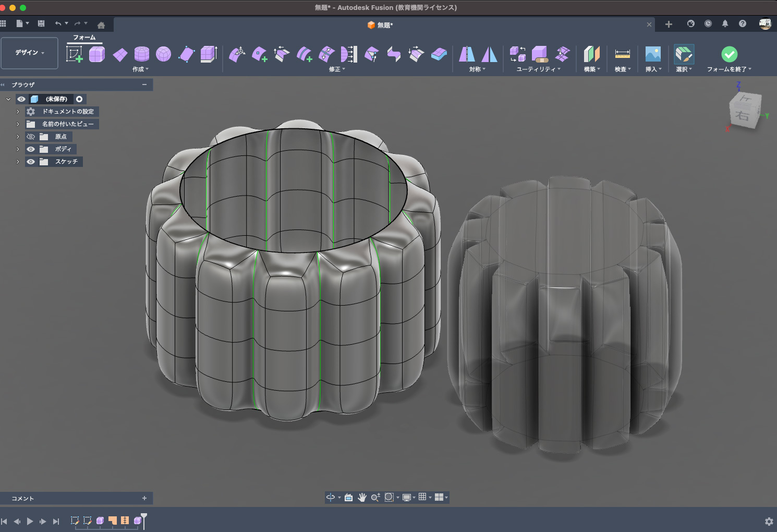Click the Sphere form tool icon
The height and width of the screenshot is (532, 777).
[x=164, y=54]
